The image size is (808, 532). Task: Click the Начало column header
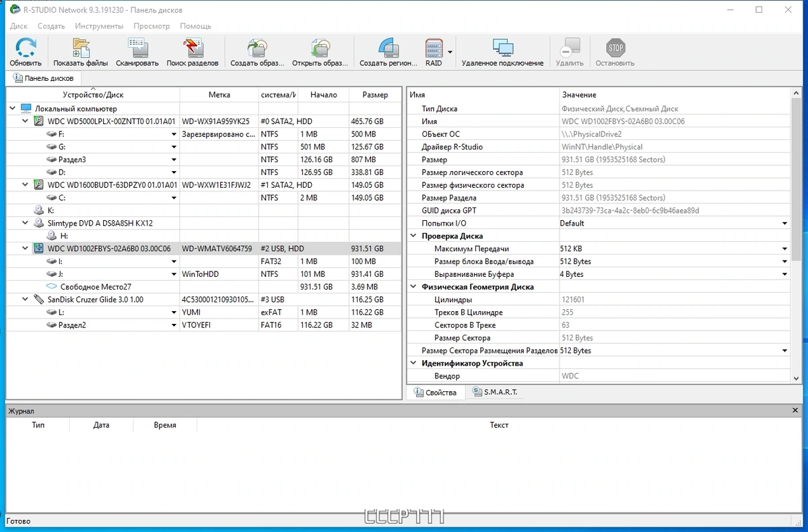pos(324,95)
